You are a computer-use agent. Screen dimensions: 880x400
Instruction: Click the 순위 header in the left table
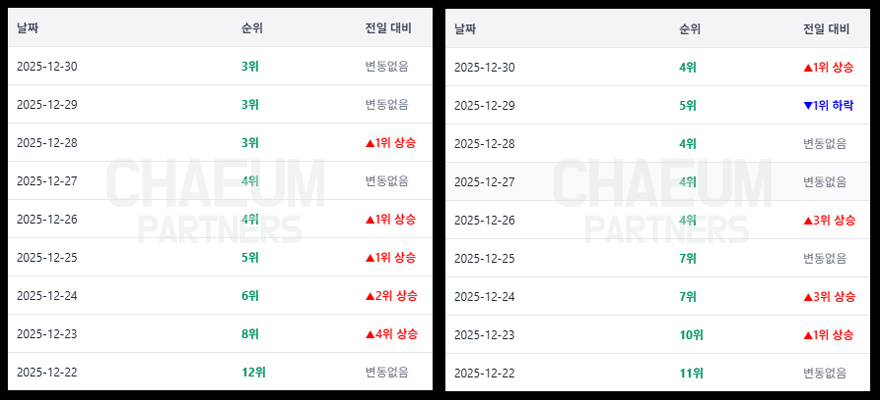(x=252, y=28)
